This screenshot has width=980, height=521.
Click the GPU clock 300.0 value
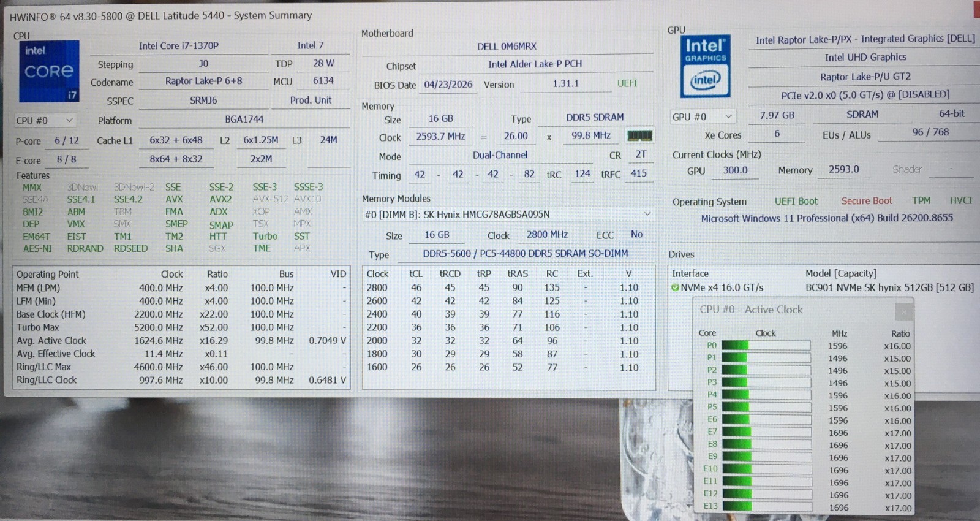(735, 170)
